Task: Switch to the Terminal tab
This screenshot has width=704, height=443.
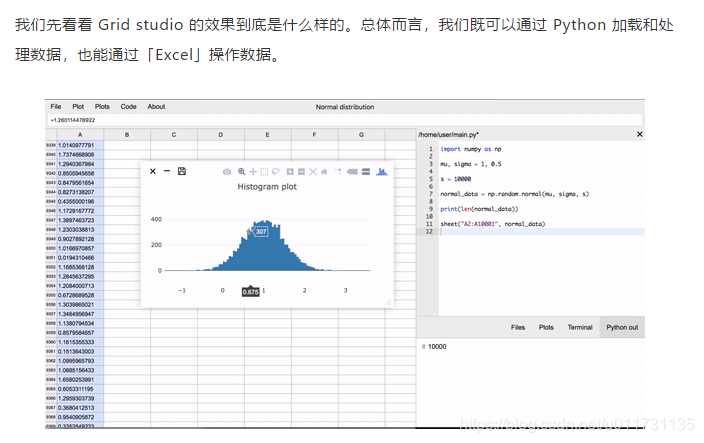Action: tap(580, 327)
